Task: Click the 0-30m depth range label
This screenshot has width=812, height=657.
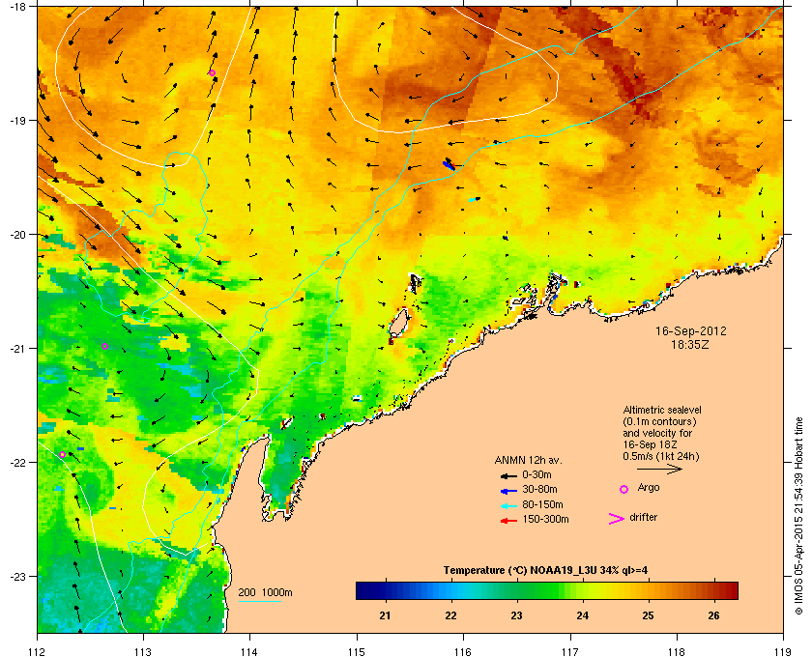Action: click(536, 474)
